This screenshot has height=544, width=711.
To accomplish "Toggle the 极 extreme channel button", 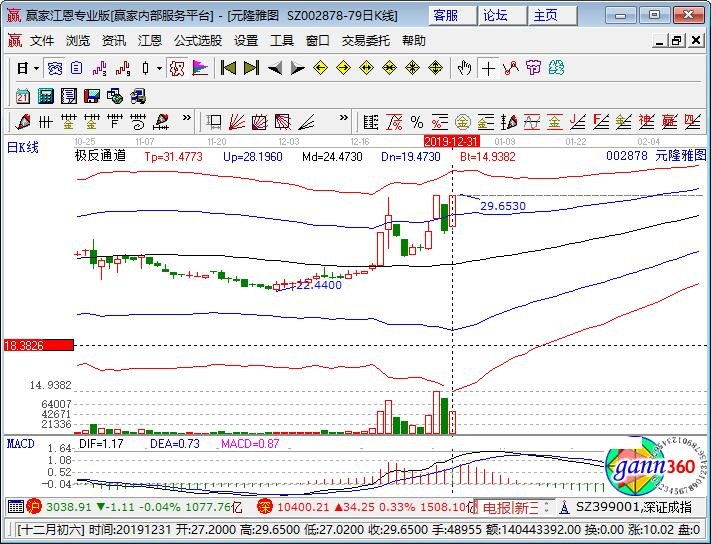I will point(177,68).
